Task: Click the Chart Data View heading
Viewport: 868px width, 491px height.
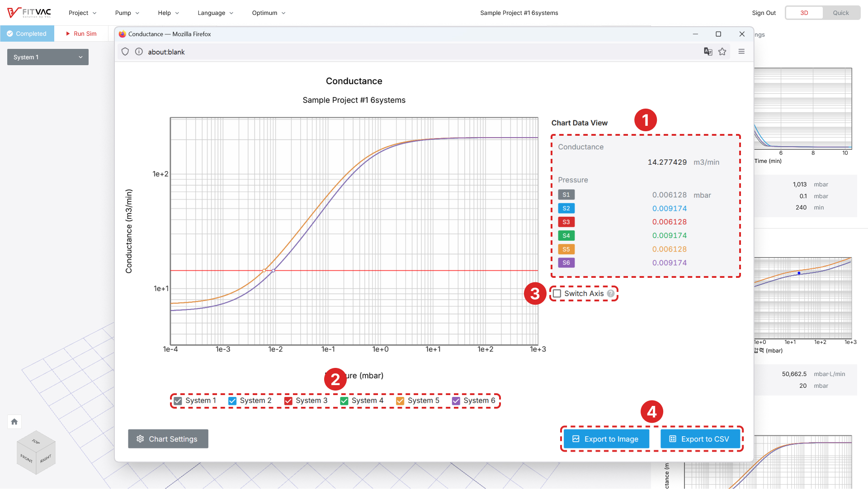Action: pyautogui.click(x=579, y=123)
